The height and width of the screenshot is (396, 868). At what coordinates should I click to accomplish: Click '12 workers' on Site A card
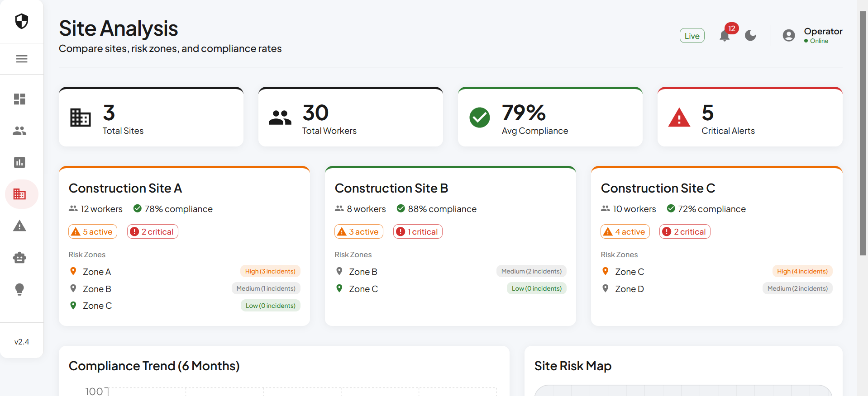click(x=95, y=209)
